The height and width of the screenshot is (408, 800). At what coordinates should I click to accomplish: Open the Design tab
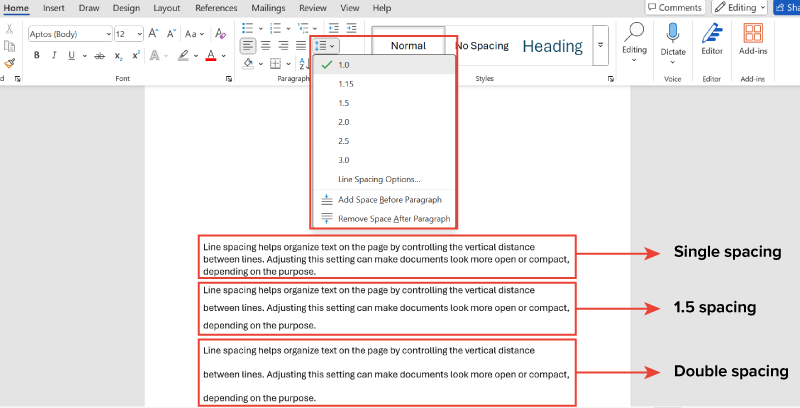pos(126,8)
